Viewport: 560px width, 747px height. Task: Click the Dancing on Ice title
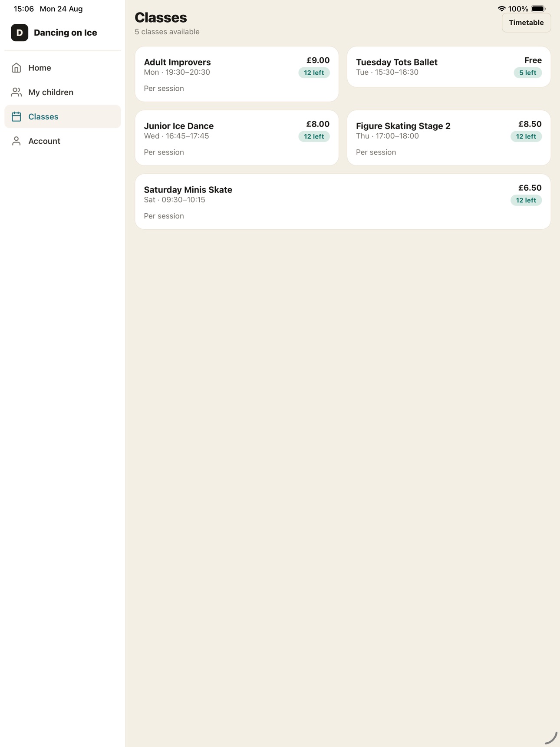pyautogui.click(x=66, y=33)
